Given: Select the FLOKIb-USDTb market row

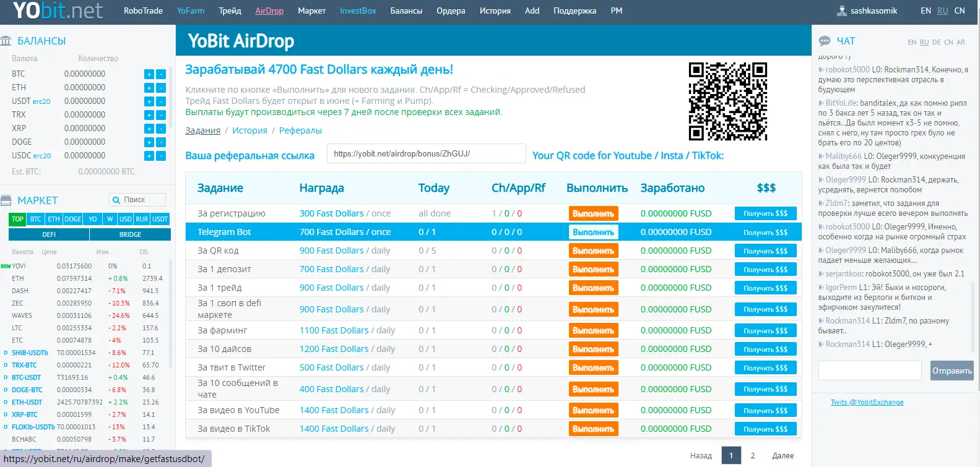Looking at the screenshot, I should coord(87,427).
